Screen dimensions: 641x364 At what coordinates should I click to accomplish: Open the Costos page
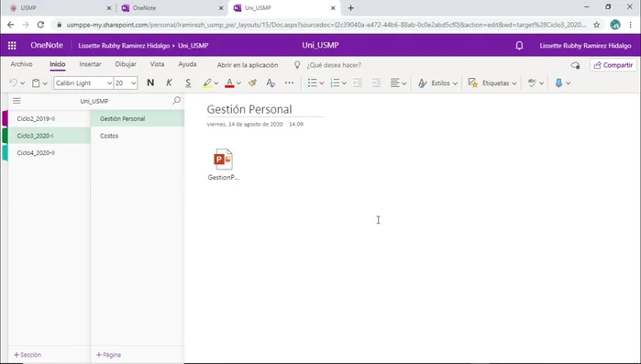point(138,136)
